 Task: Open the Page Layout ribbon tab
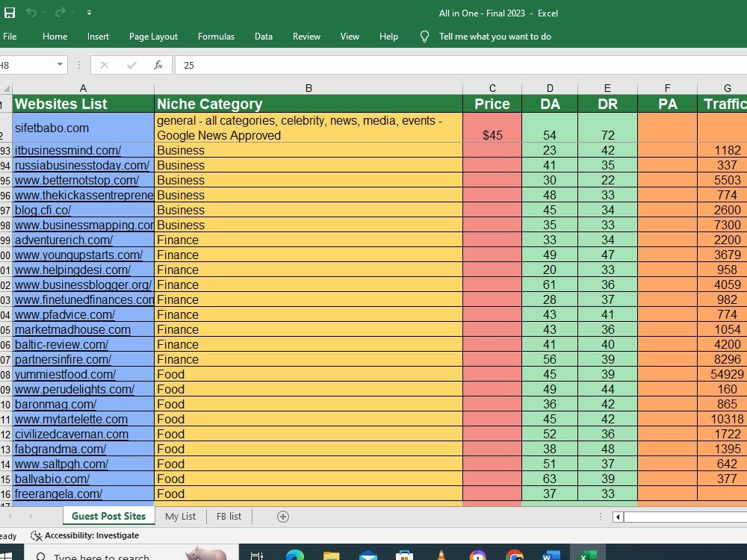[x=153, y=37]
